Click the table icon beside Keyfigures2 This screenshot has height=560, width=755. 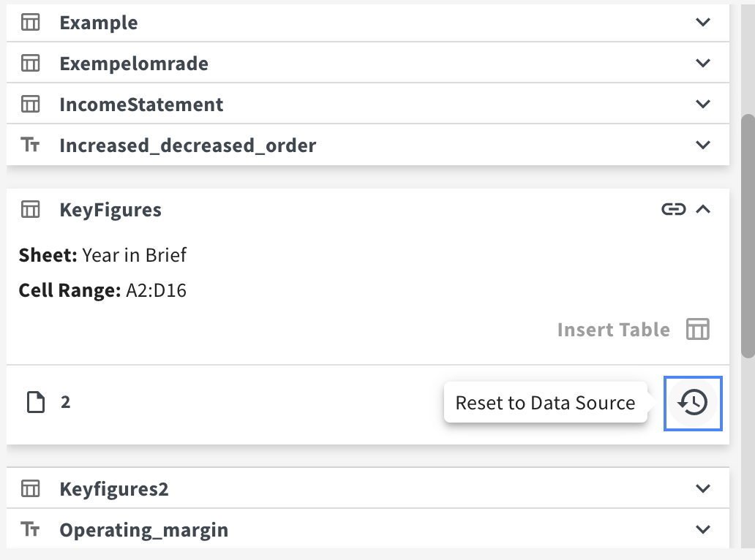pyautogui.click(x=30, y=488)
